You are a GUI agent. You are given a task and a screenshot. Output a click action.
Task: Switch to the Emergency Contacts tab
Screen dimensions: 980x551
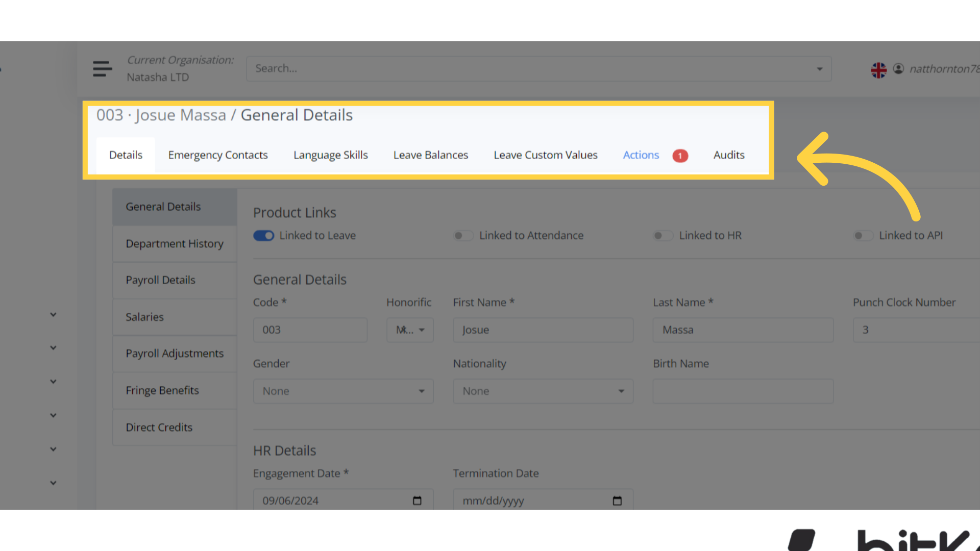(x=218, y=155)
